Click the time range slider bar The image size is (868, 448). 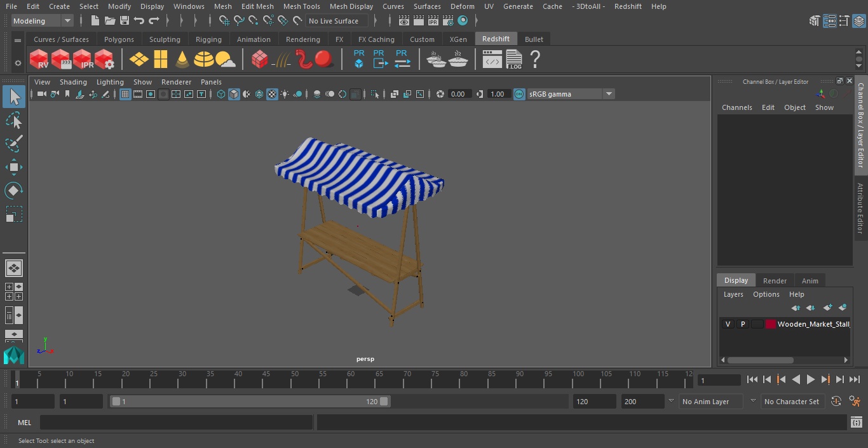[250, 402]
